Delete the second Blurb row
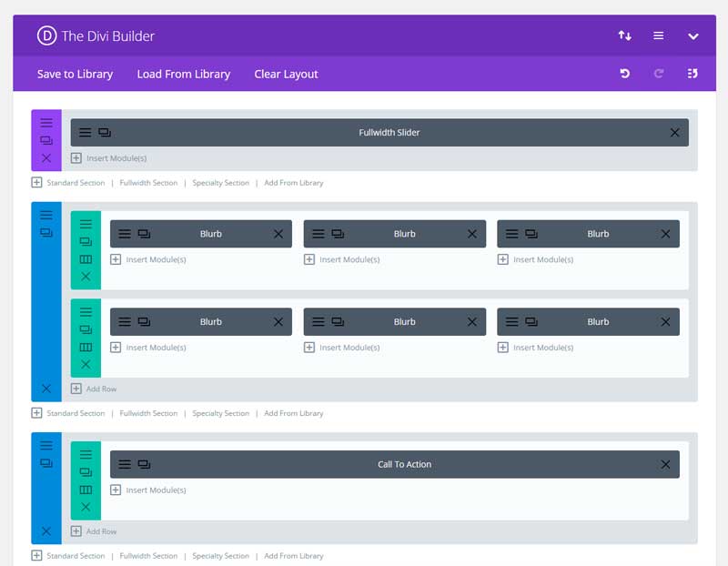This screenshot has height=566, width=728. 86,365
